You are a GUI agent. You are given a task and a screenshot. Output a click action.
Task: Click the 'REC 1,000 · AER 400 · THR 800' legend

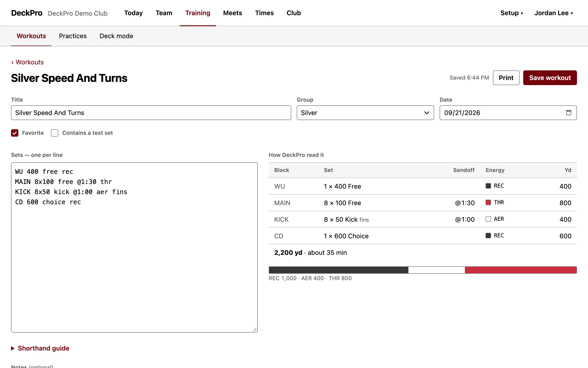pos(310,278)
